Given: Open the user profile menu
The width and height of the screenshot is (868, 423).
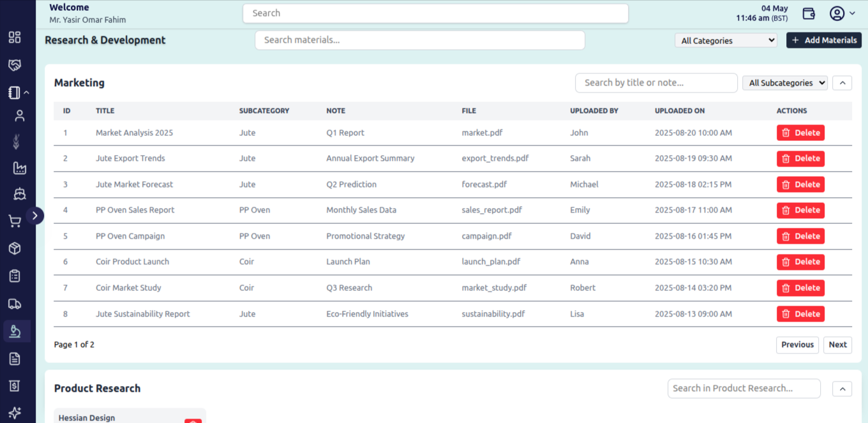Looking at the screenshot, I should click(x=842, y=13).
